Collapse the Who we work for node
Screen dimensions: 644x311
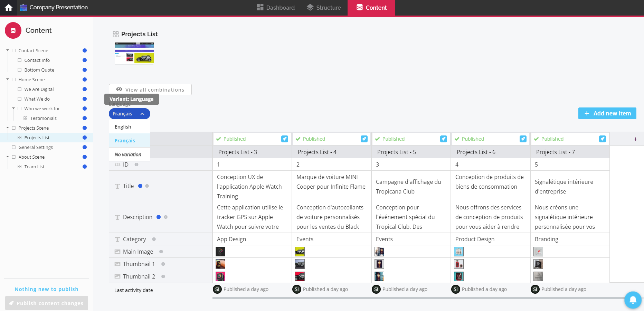point(13,109)
